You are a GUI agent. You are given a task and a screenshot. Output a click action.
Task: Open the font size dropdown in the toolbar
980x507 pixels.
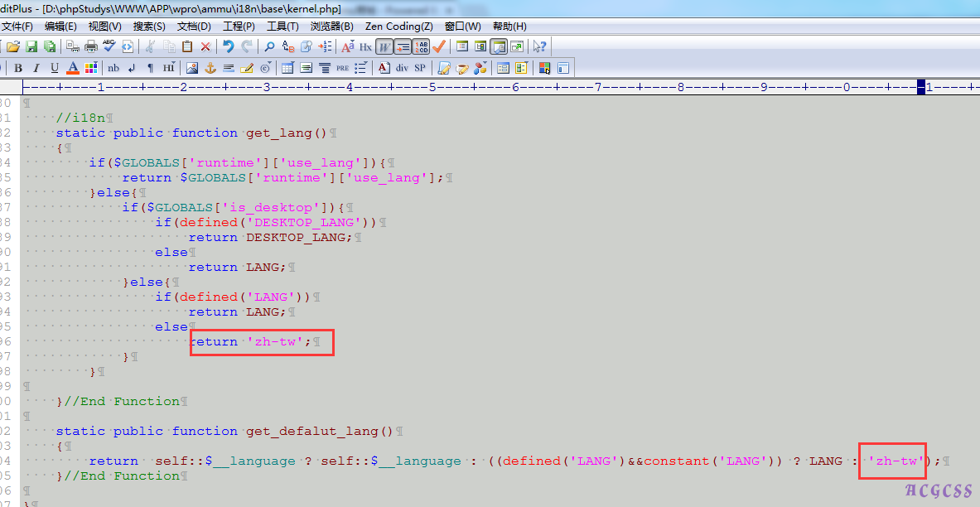tap(348, 46)
